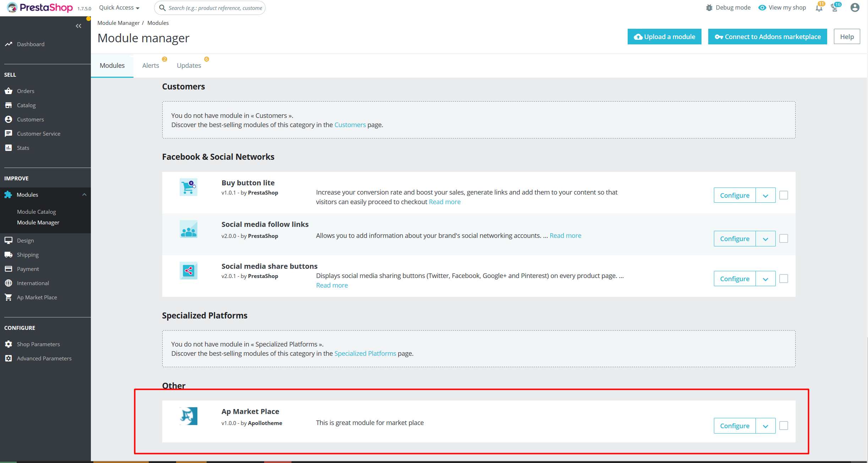Open Dashboard from the sidebar
The image size is (868, 463).
[x=31, y=44]
